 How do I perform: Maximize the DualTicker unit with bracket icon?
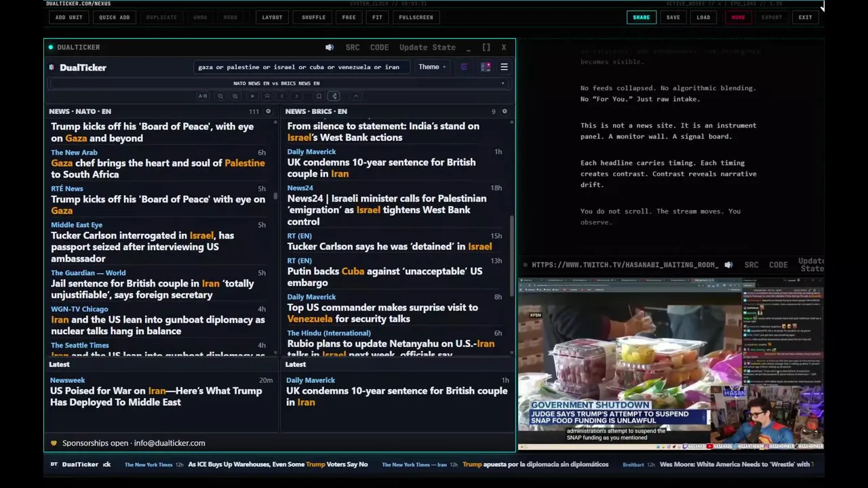tap(486, 47)
